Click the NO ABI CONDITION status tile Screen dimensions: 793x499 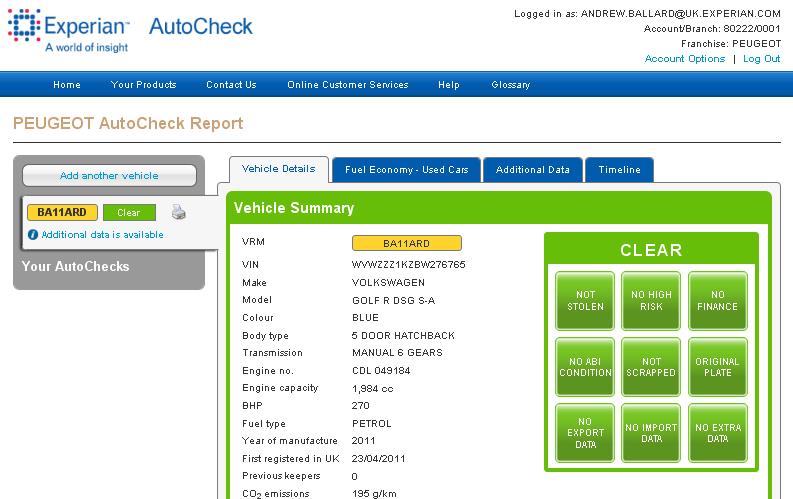[585, 367]
